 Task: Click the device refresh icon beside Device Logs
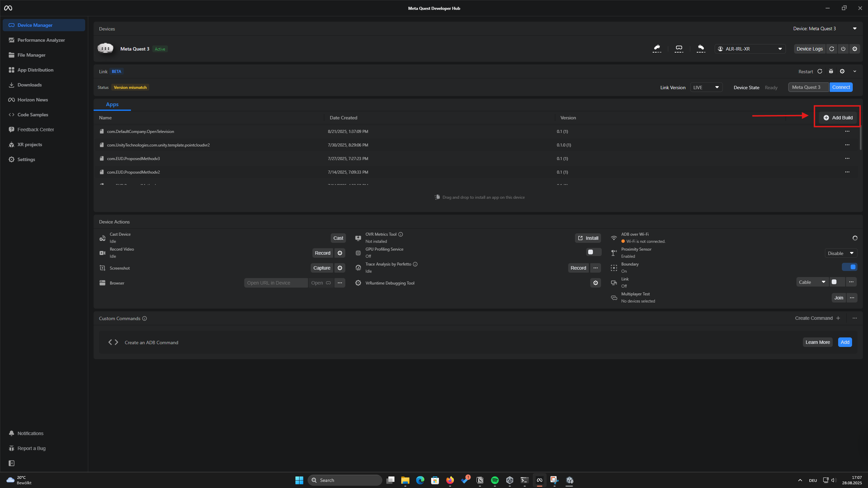pos(831,49)
